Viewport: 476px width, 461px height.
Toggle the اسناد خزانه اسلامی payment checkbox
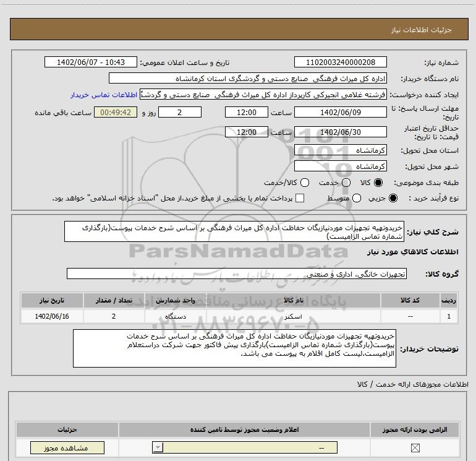tap(300, 198)
